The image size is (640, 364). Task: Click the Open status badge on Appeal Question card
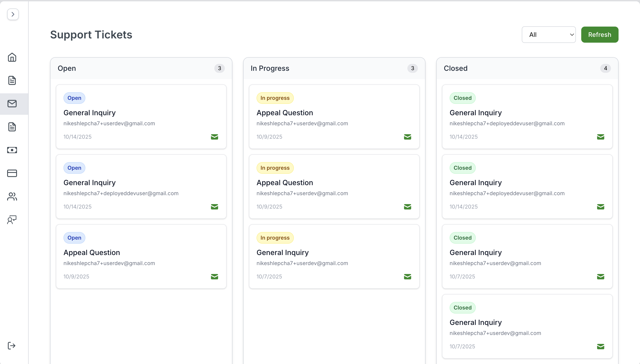click(74, 238)
